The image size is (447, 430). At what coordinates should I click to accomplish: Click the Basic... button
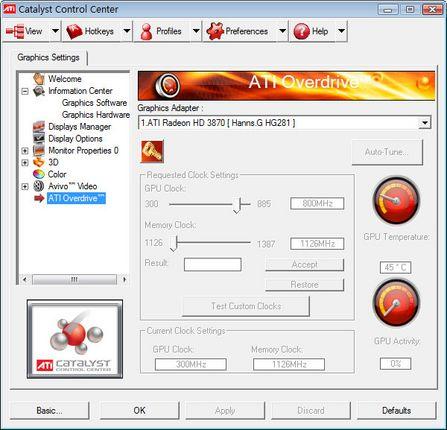point(49,410)
